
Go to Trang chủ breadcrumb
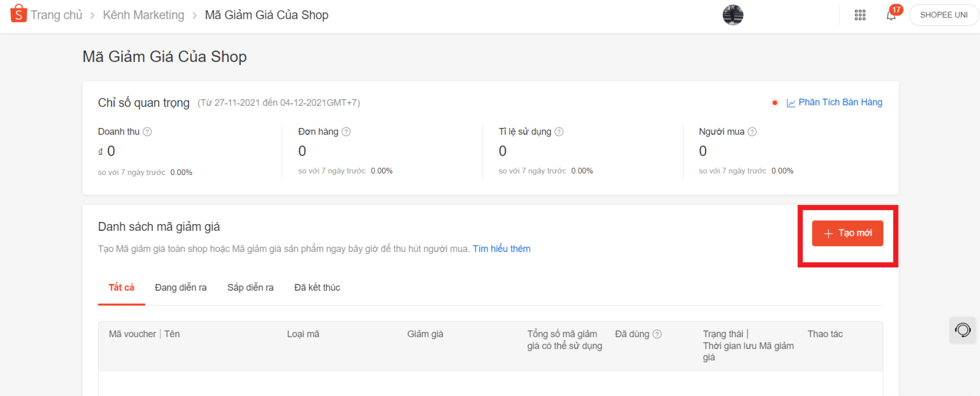[56, 15]
